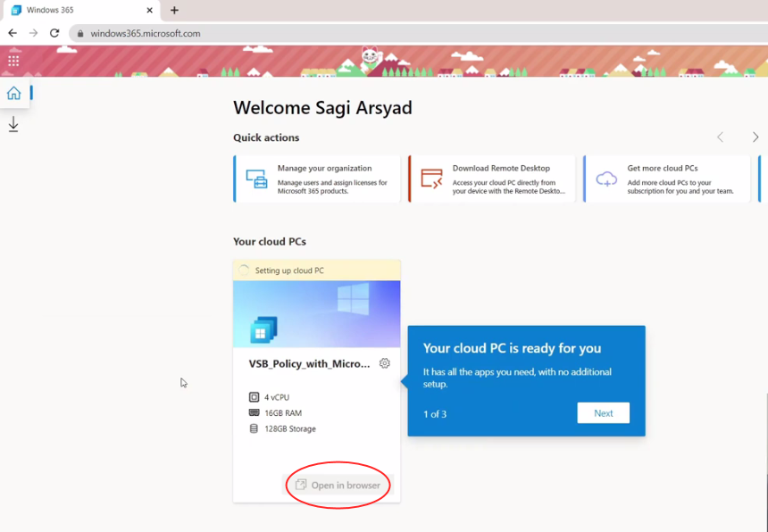Click the 16GB RAM spec text
768x532 pixels.
(x=283, y=413)
